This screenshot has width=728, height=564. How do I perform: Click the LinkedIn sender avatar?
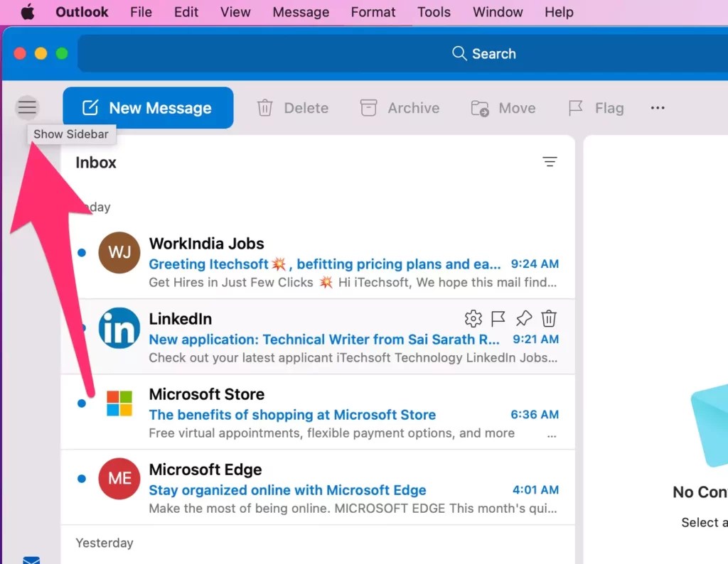[x=119, y=328]
